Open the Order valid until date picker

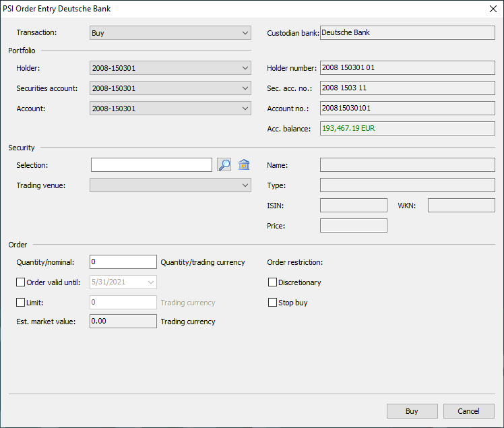coord(150,282)
